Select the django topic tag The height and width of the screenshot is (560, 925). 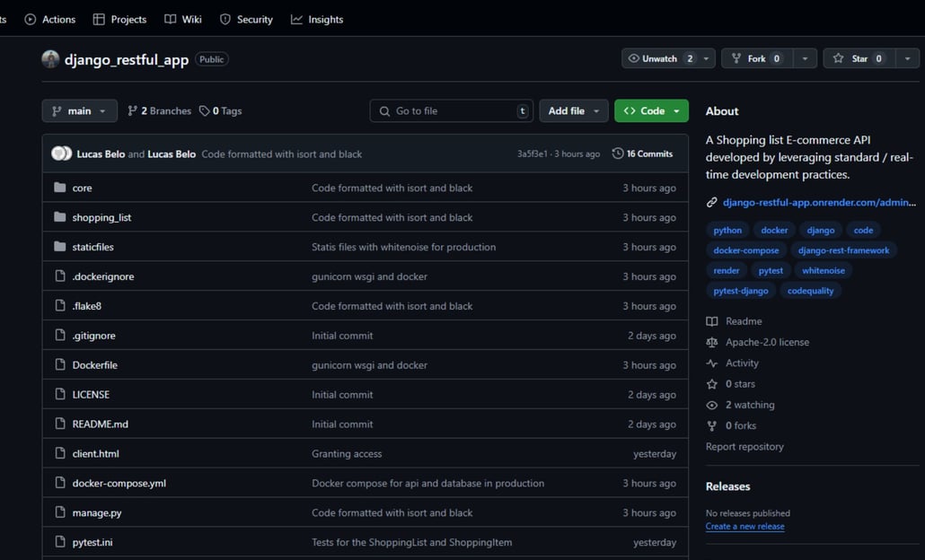coord(821,230)
